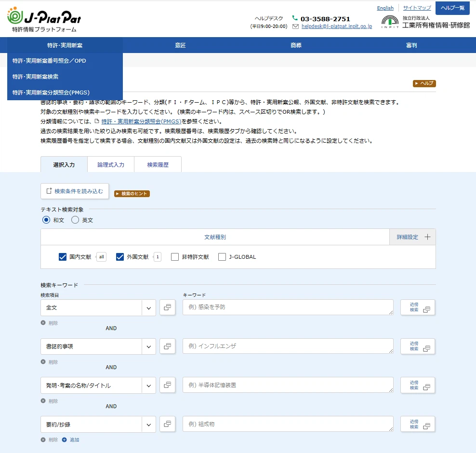Select the 英文 radio button
Viewport: 476px width, 453px height.
pos(75,220)
